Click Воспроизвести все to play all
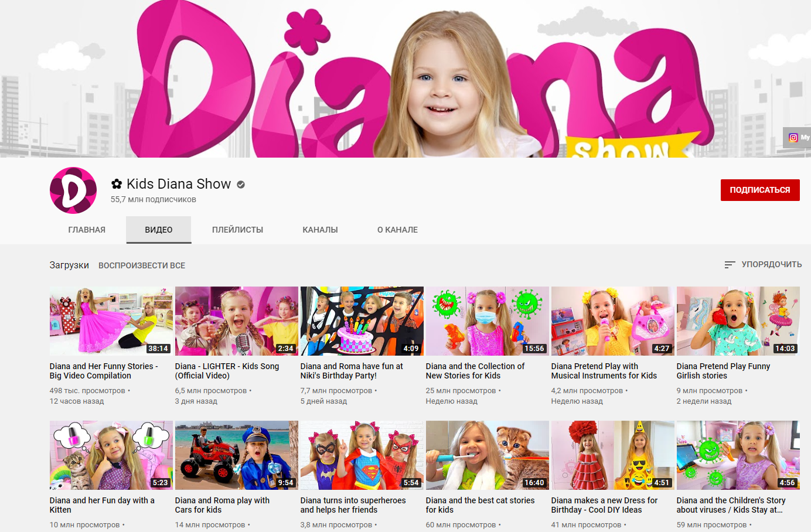The width and height of the screenshot is (811, 532). 142,265
